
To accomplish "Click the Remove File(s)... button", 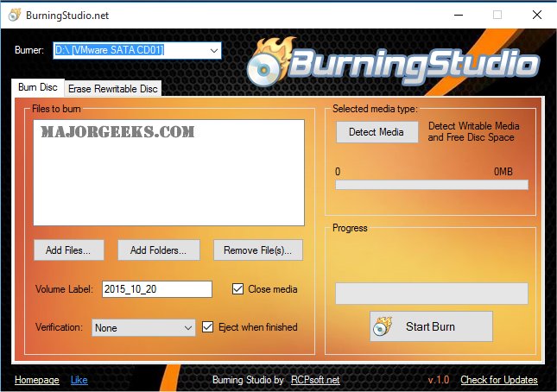I will 258,250.
